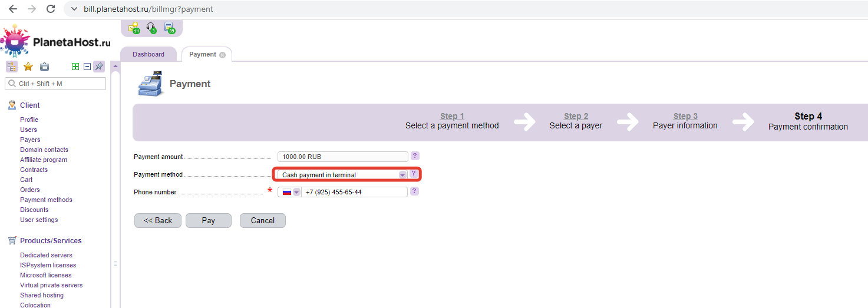
Task: Open notifications icon with 14 badge
Action: [134, 28]
